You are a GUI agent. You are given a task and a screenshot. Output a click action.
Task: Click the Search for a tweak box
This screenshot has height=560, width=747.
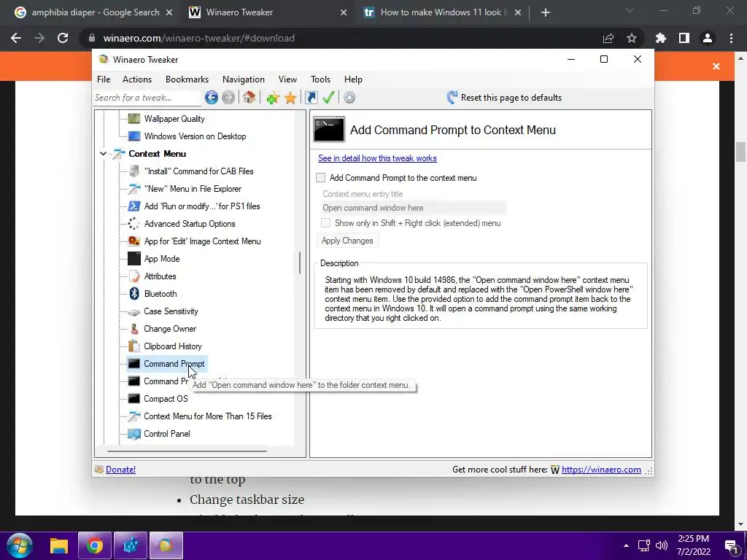point(147,98)
